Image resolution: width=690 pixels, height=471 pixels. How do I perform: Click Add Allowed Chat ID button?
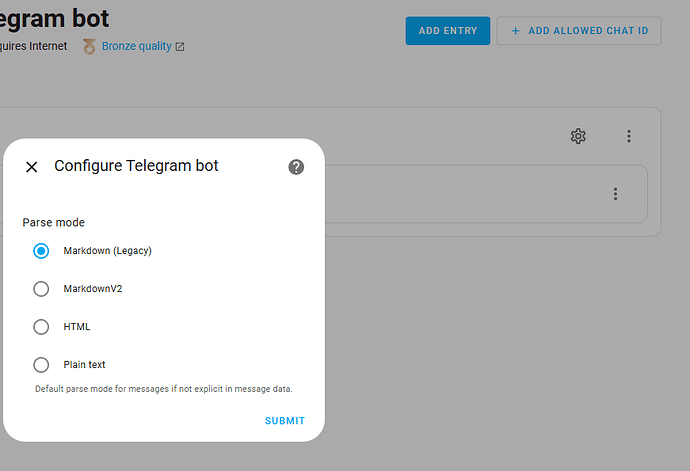click(579, 31)
